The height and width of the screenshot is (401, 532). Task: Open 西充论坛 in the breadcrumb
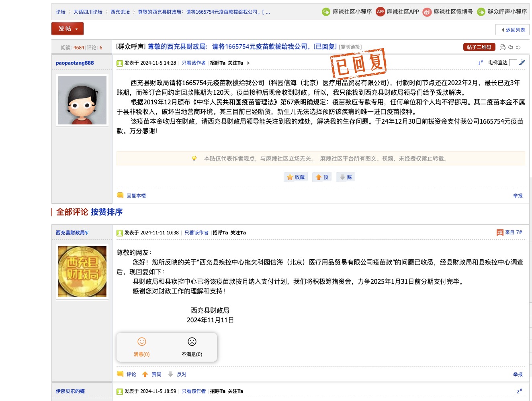pyautogui.click(x=120, y=12)
